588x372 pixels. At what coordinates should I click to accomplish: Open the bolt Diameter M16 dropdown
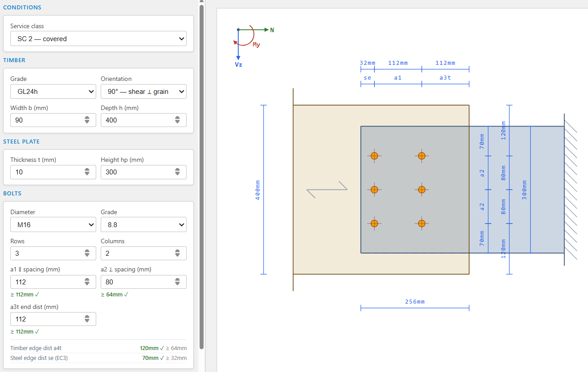(x=53, y=224)
